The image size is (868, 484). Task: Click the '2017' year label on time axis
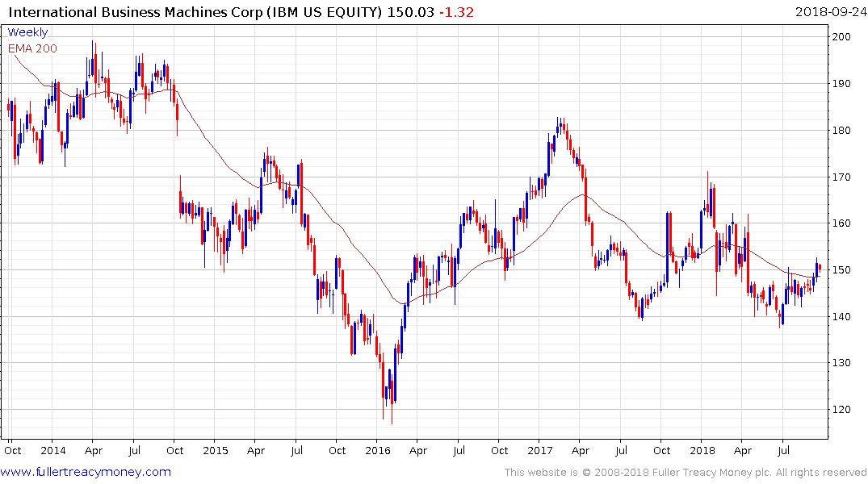(540, 451)
